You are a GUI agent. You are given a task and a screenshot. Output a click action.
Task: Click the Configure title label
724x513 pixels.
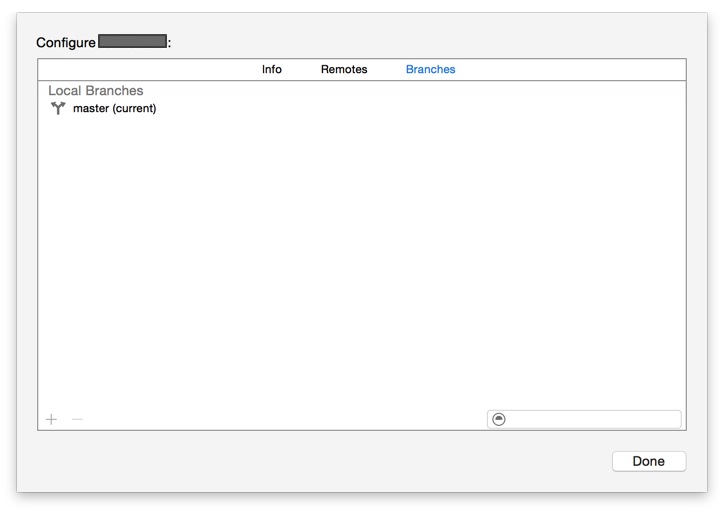coord(66,43)
